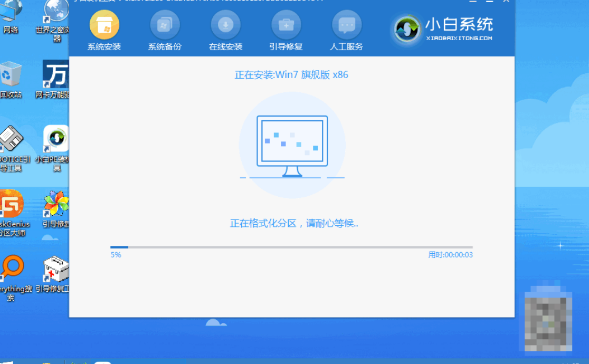Open the 在线安装 tab
This screenshot has width=589, height=364.
tap(225, 31)
